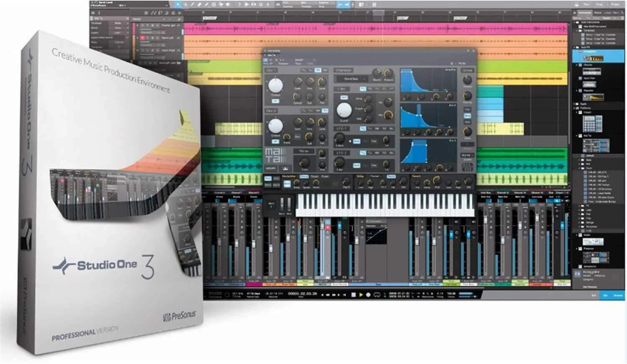Click the Mai Tai Env 3 graph
Viewport: 627px width, 364px height.
(428, 152)
